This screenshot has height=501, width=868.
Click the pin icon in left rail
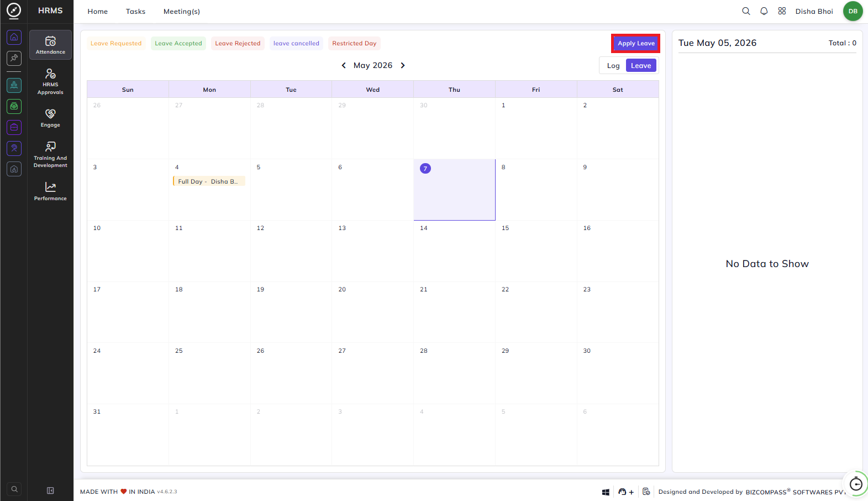point(14,58)
